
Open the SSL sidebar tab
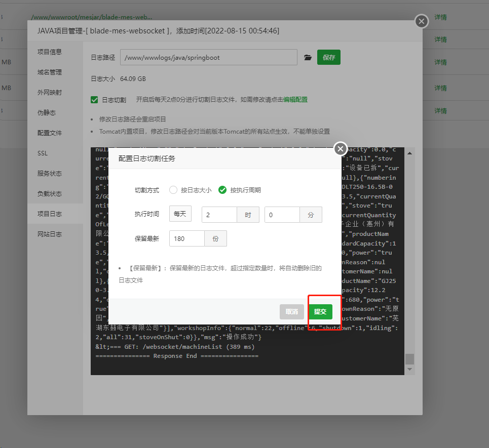56,153
